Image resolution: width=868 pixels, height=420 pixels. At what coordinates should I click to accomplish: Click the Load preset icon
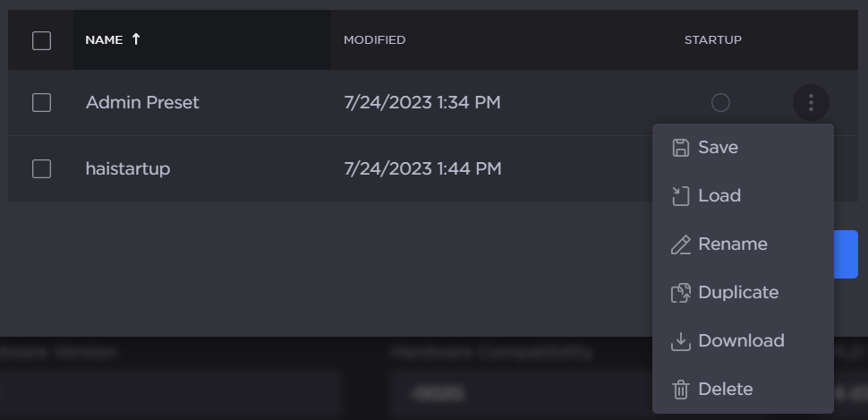(x=681, y=196)
